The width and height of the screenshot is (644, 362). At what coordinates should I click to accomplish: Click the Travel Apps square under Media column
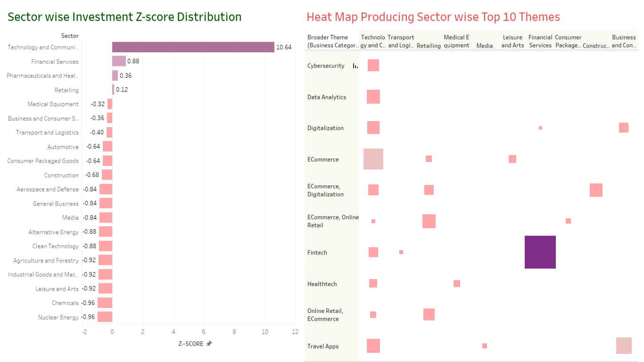pos(484,345)
